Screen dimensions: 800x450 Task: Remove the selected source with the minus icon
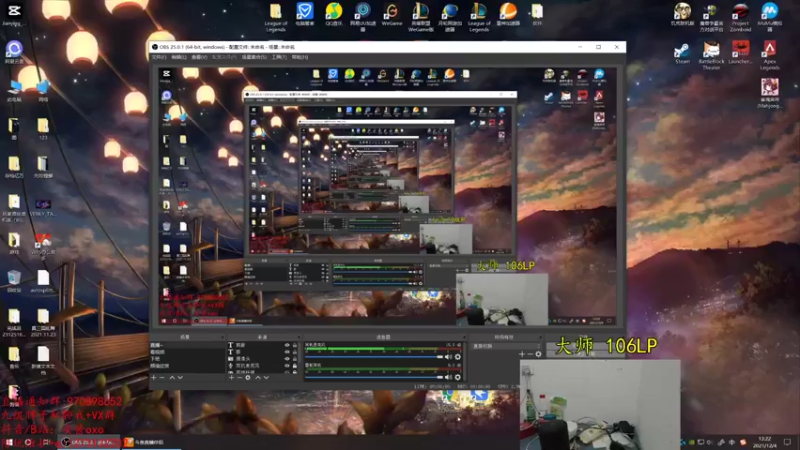pos(240,378)
